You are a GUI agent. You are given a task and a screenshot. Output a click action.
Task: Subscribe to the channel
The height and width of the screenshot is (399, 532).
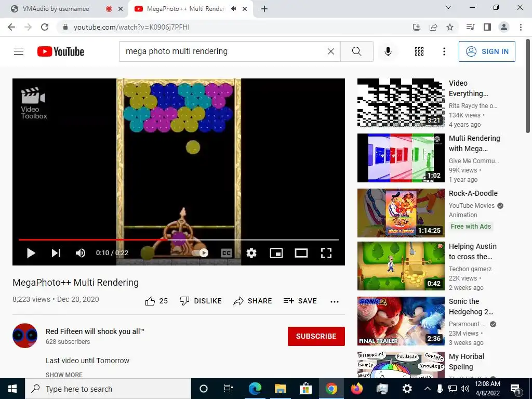316,336
